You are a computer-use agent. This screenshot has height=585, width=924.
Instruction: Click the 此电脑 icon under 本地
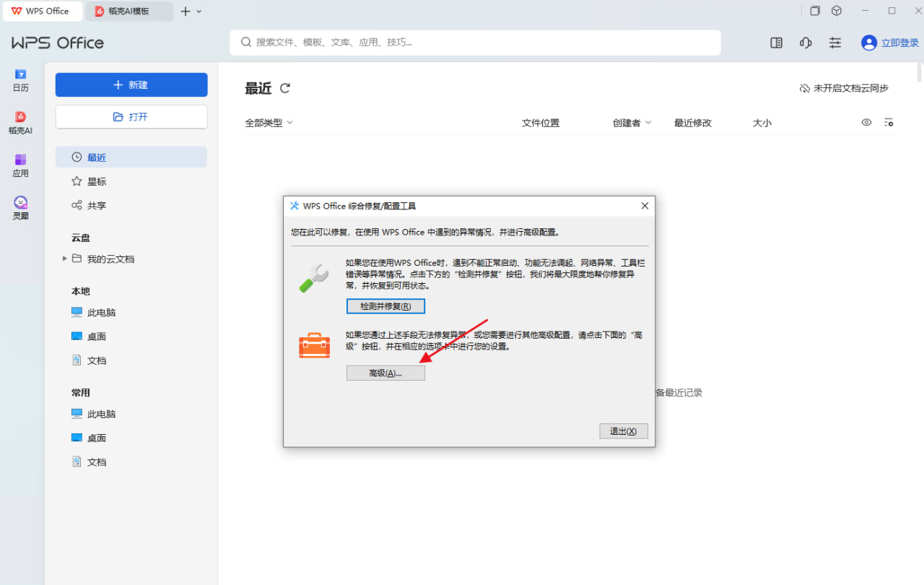tap(77, 312)
